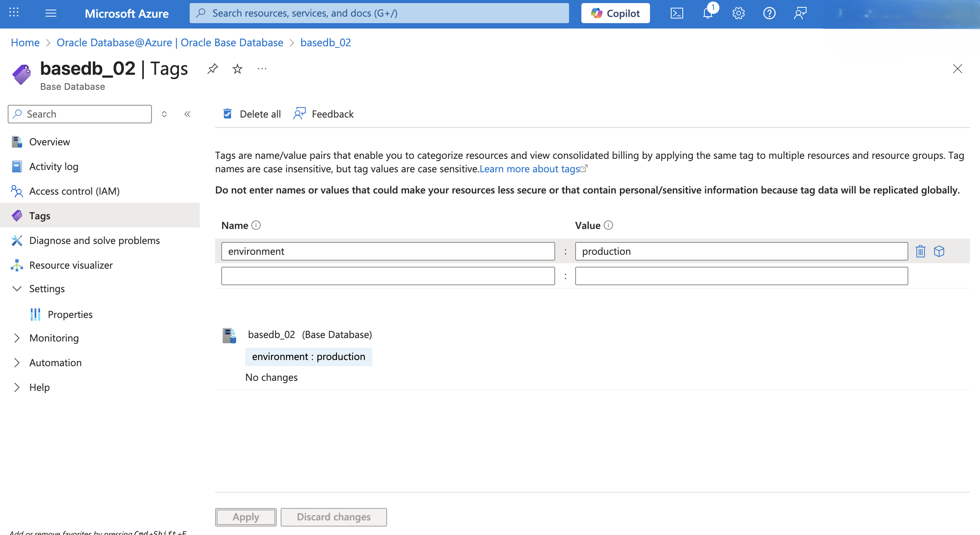This screenshot has width=980, height=535.
Task: Open the Learn more about tags link
Action: point(530,169)
